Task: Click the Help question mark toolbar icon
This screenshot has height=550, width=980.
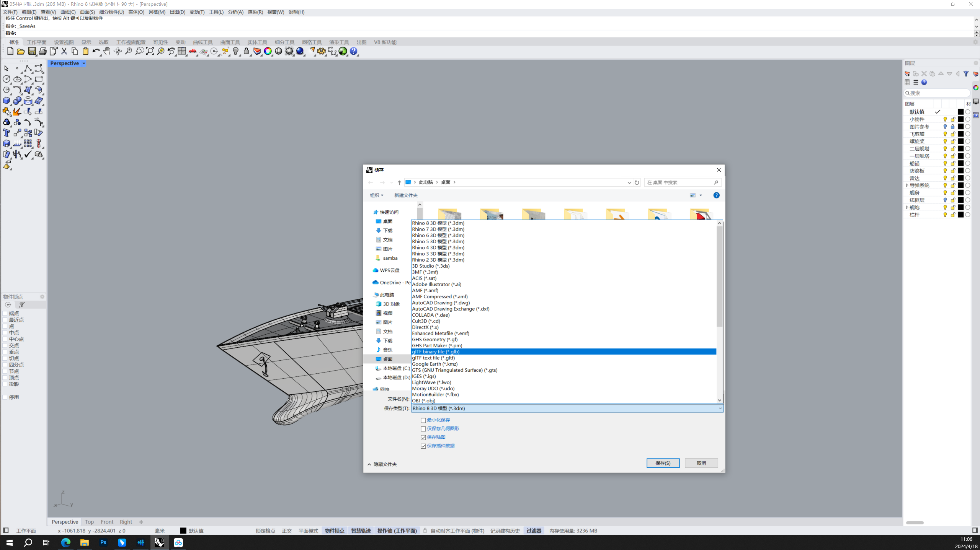Action: [x=353, y=51]
